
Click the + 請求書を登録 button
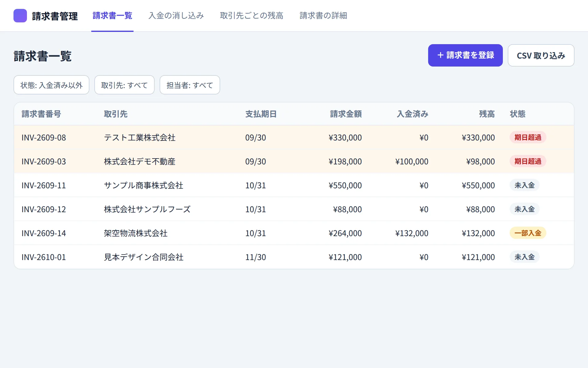point(465,55)
